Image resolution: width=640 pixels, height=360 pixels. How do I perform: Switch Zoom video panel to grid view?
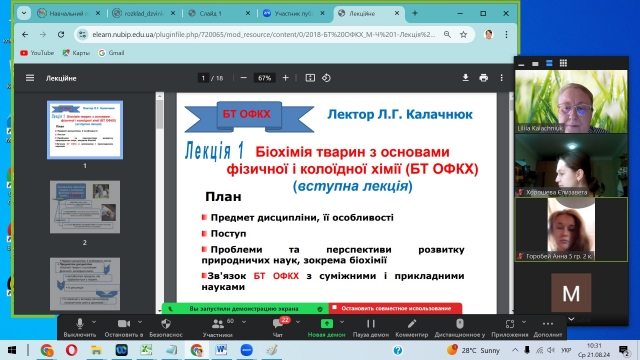click(563, 63)
